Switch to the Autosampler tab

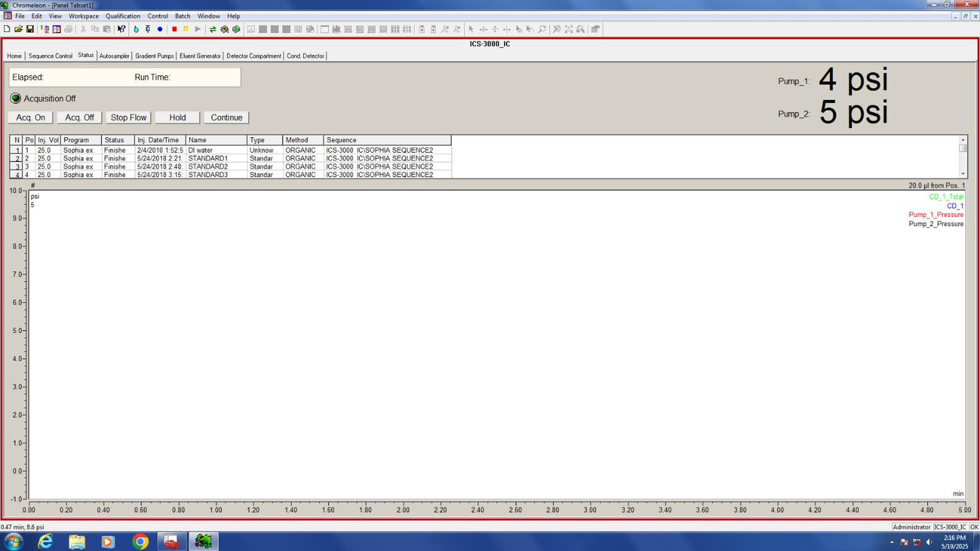[114, 56]
